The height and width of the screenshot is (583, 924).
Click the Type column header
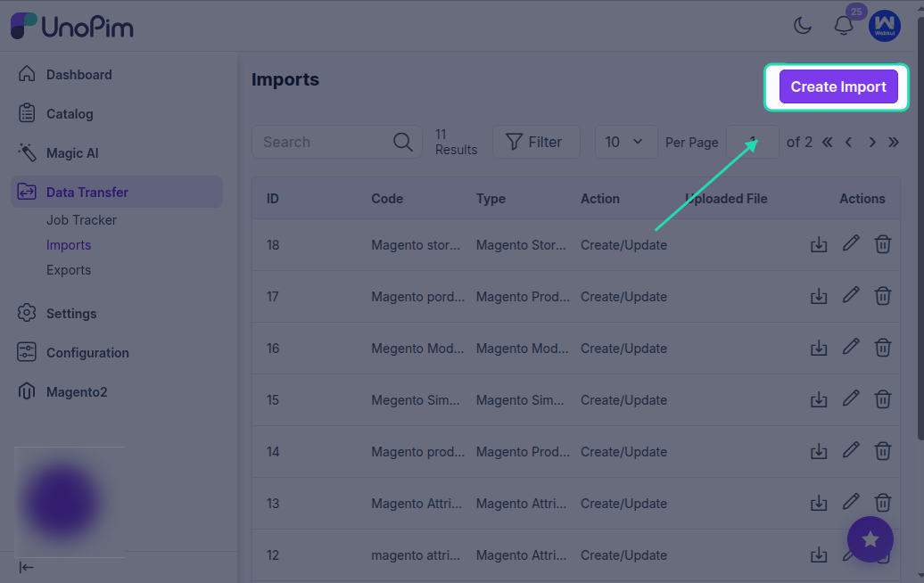pyautogui.click(x=491, y=199)
